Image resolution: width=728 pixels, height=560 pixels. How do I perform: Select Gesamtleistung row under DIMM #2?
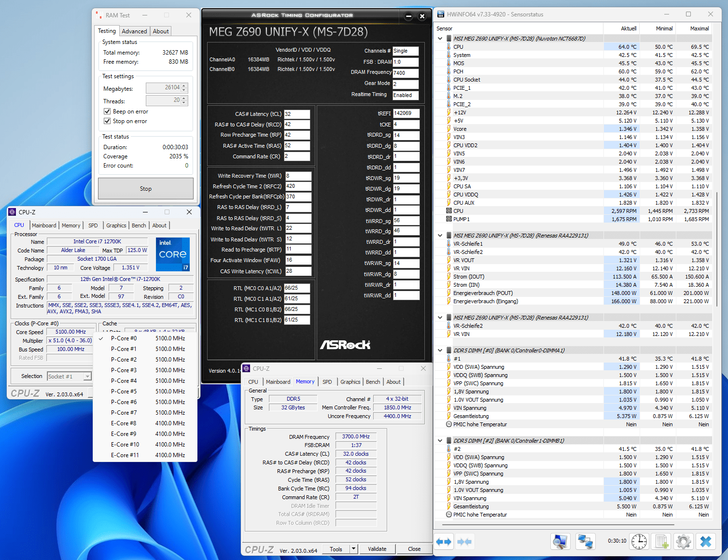tap(574, 506)
